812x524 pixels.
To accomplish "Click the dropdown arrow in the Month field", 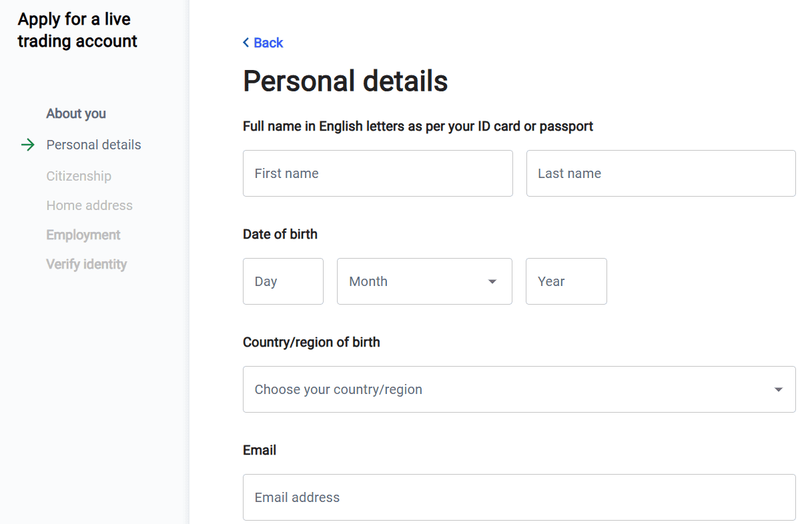I will click(492, 281).
